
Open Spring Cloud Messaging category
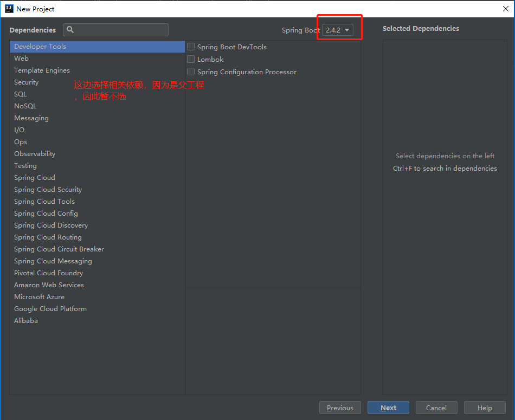point(97,261)
